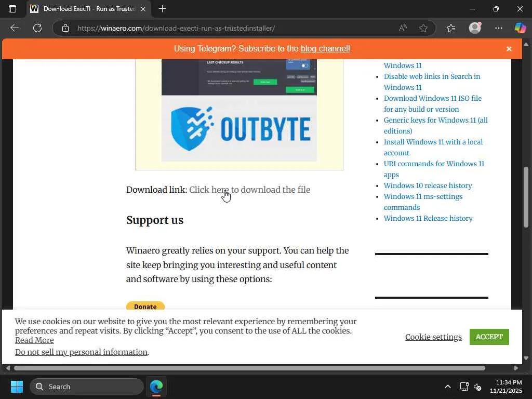Close the Download ExecTI tab
The width and height of the screenshot is (532, 399).
[x=143, y=9]
